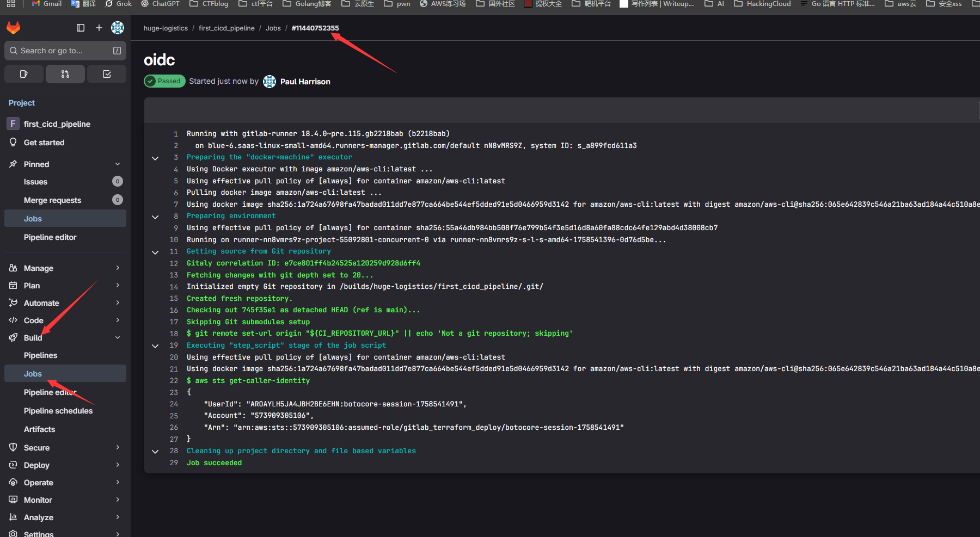Open the user avatar menu in sidebar

tap(118, 28)
